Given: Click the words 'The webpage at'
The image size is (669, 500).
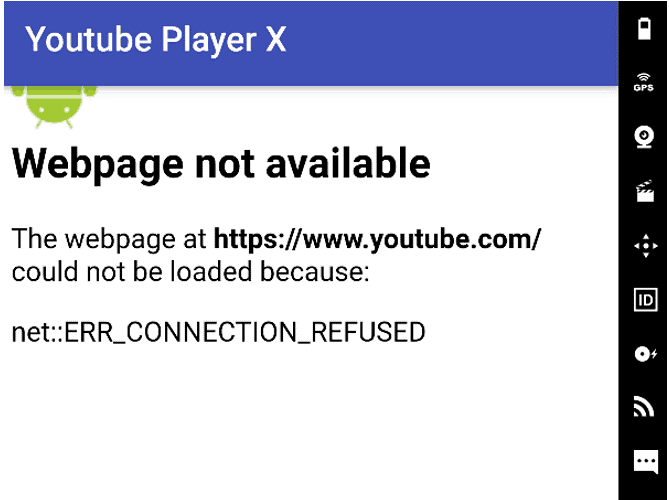Looking at the screenshot, I should point(109,239).
